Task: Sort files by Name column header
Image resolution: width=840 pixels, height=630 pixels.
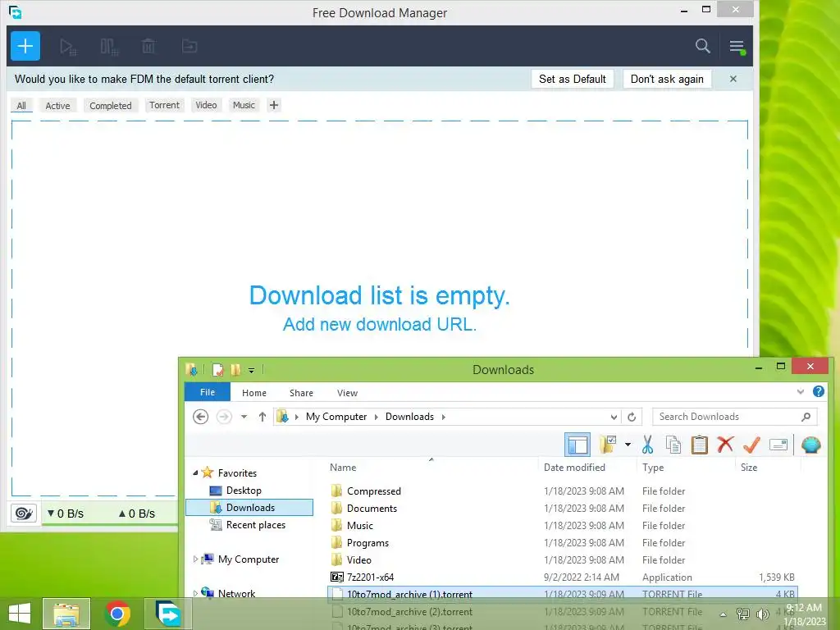Action: [343, 467]
